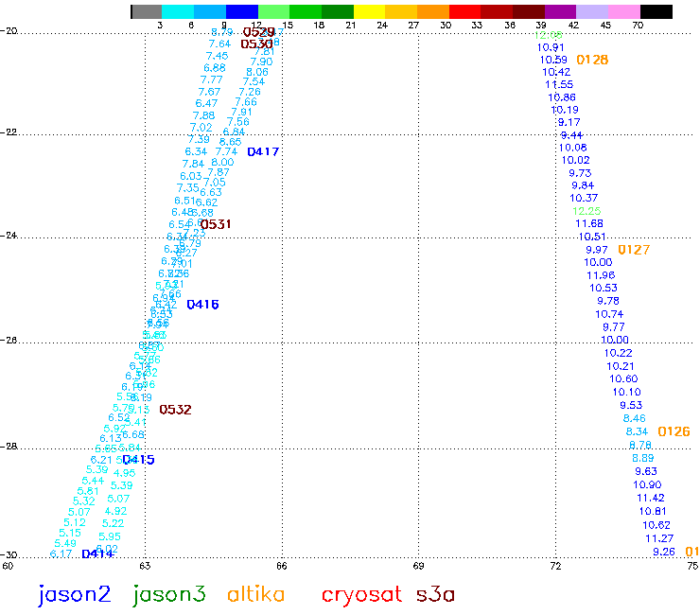Screen dimensions: 700x615
Task: Click the blue pass label 0415
Action: (x=139, y=460)
